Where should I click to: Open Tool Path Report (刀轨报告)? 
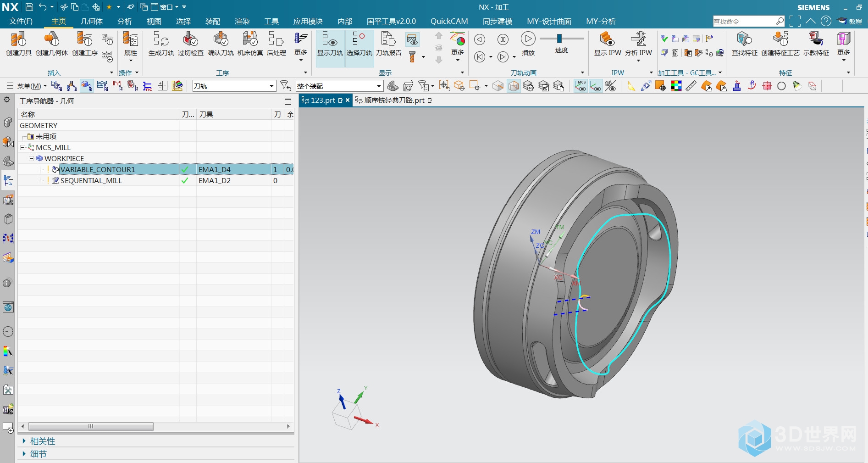[389, 44]
